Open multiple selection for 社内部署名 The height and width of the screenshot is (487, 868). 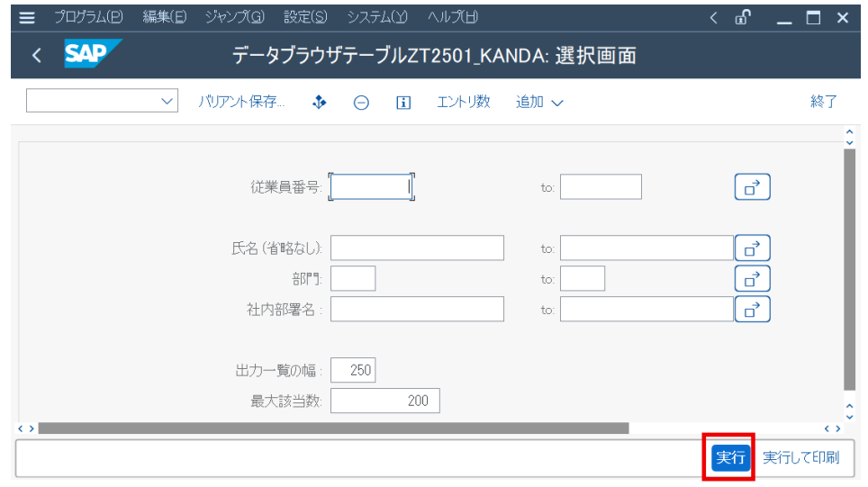(x=752, y=309)
